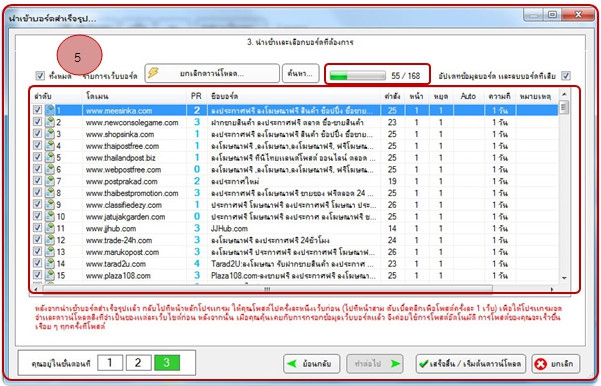The image size is (601, 386).
Task: Click the JJHub.com board name cell
Action: (x=294, y=228)
